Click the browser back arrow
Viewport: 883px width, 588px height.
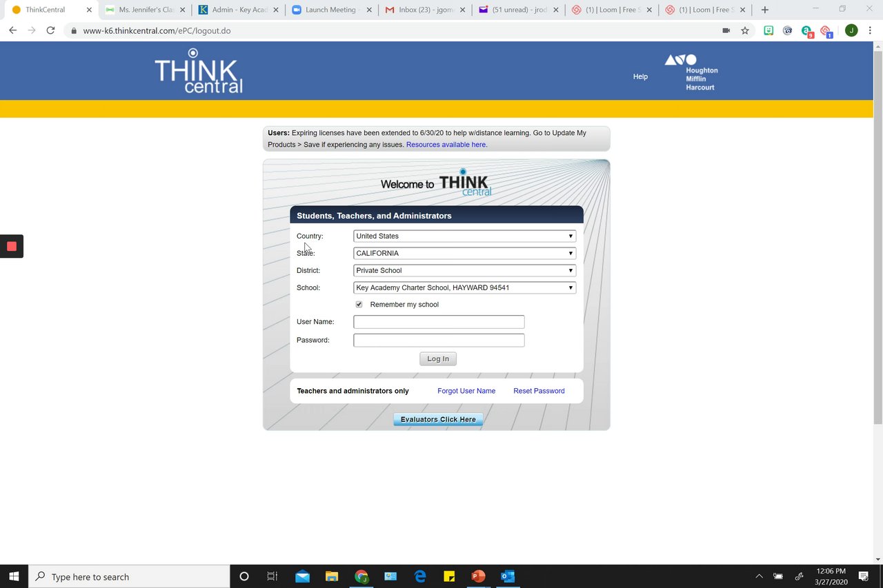(12, 30)
